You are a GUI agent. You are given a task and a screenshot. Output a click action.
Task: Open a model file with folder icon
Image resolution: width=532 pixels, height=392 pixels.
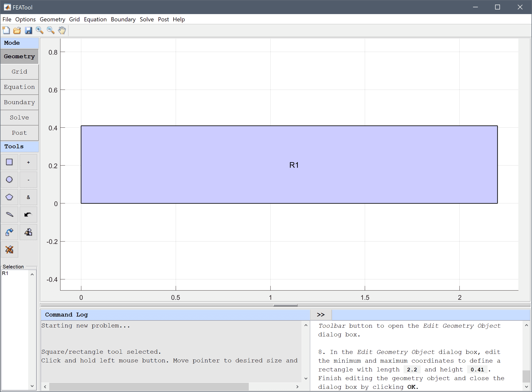pyautogui.click(x=17, y=31)
